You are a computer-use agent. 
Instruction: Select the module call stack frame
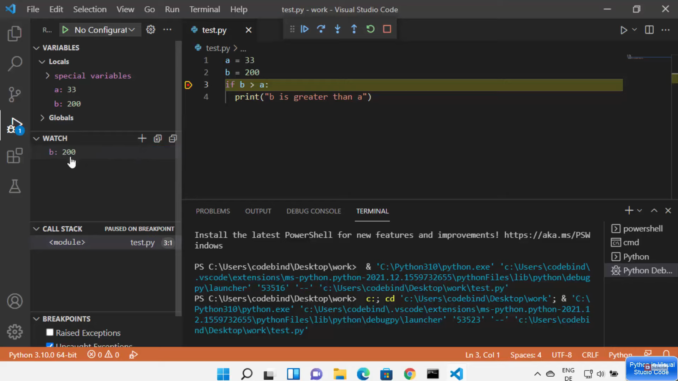pyautogui.click(x=104, y=243)
